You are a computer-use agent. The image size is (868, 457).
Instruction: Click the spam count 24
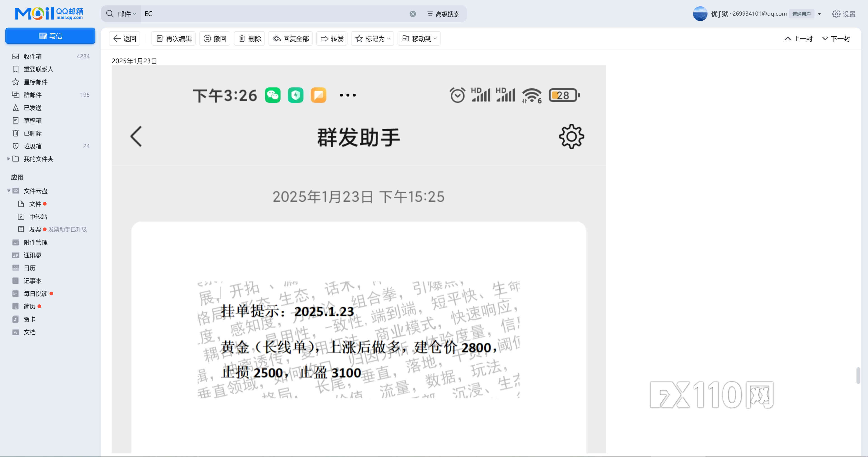pos(86,146)
